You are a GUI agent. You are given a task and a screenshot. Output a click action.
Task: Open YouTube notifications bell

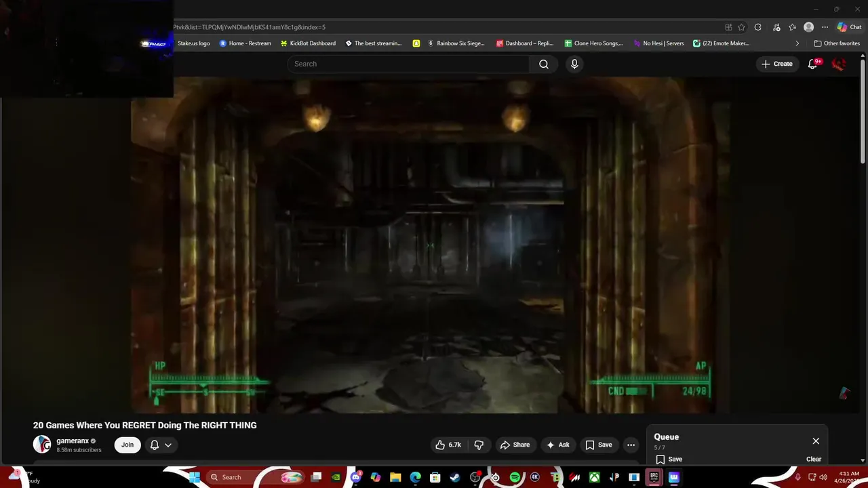point(813,64)
